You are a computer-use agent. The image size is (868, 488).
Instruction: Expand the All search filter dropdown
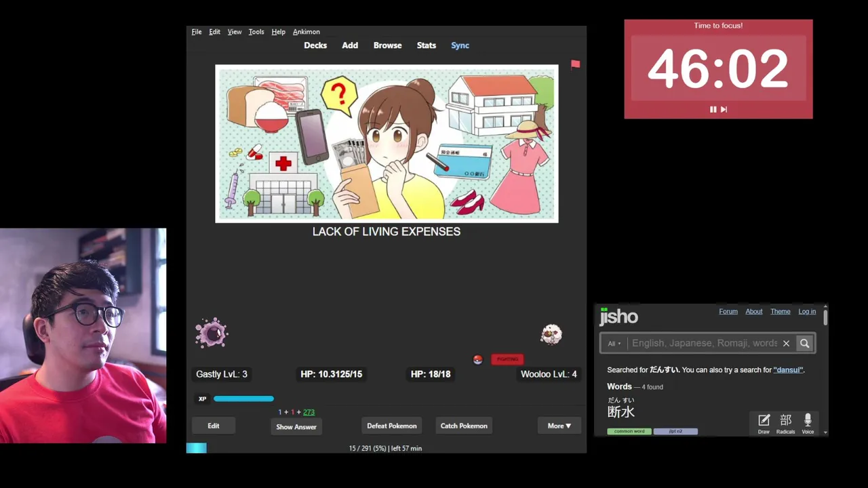point(614,344)
